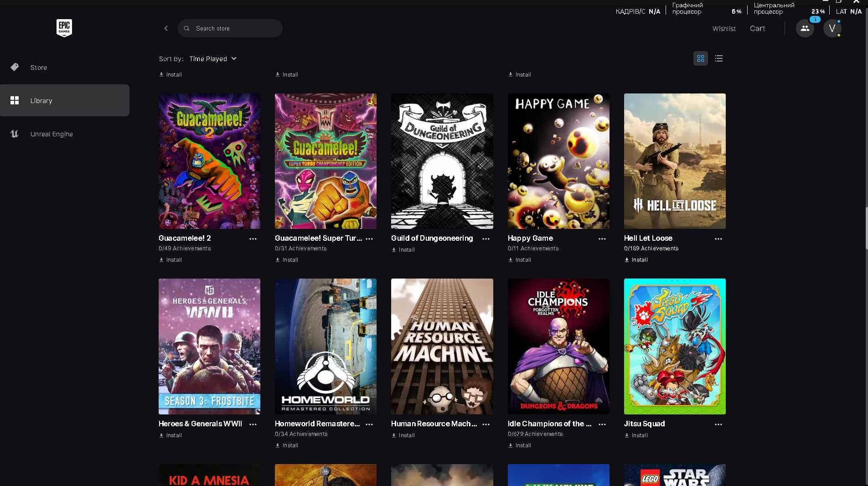868x486 pixels.
Task: Open the Jitsu Squad cover art
Action: 675,346
